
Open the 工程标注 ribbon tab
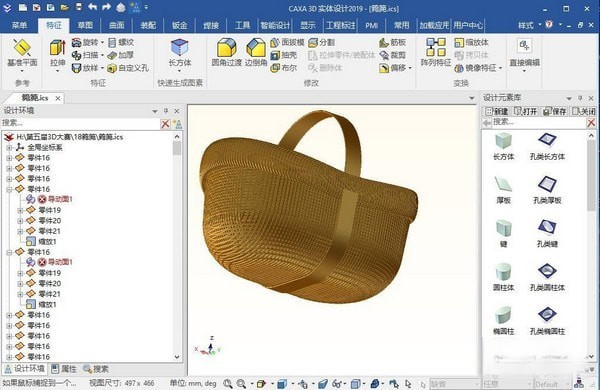(x=340, y=25)
